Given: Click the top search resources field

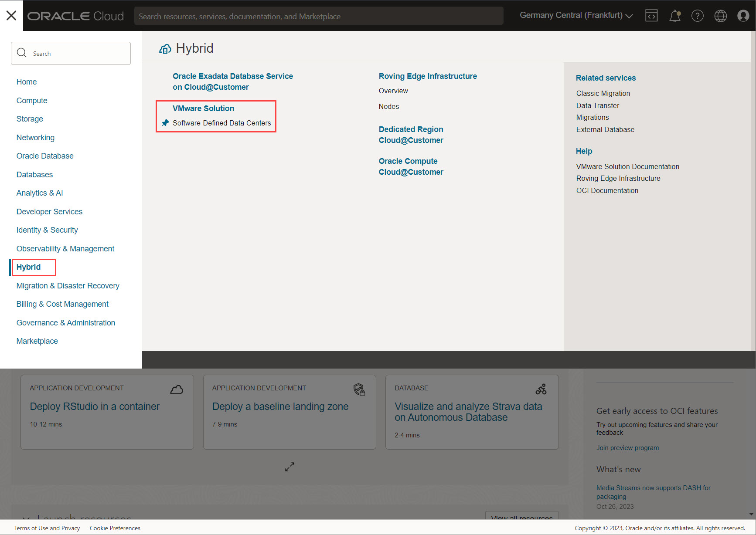Looking at the screenshot, I should point(319,16).
